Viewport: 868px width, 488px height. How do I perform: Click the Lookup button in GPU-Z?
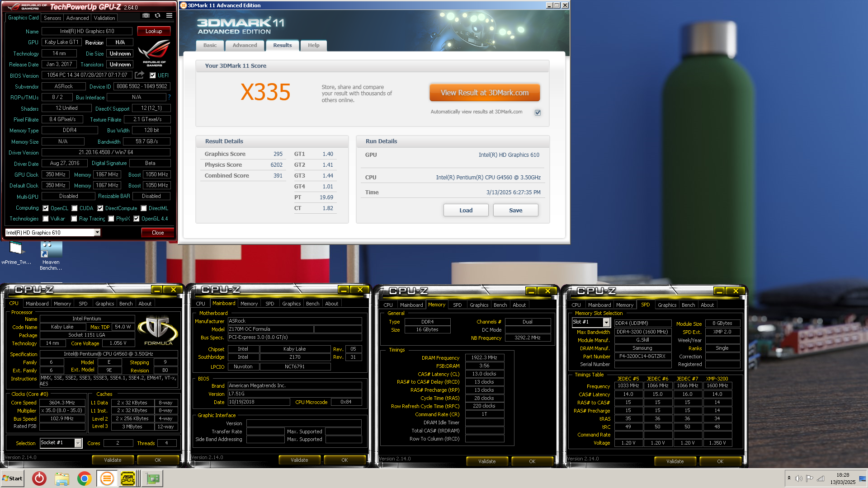click(154, 31)
